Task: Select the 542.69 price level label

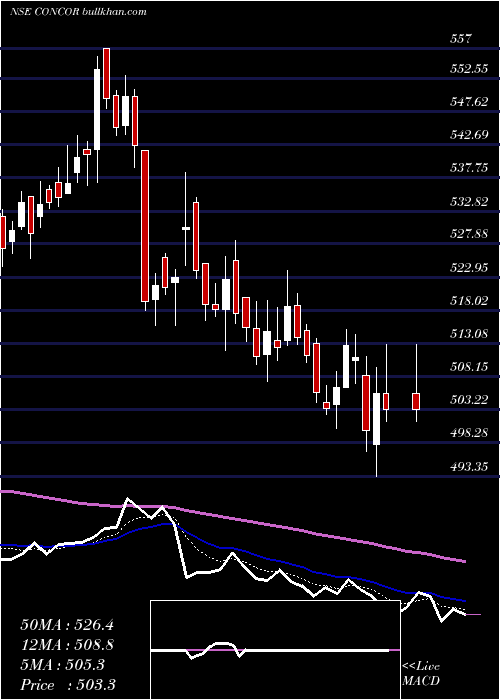Action: pos(469,135)
